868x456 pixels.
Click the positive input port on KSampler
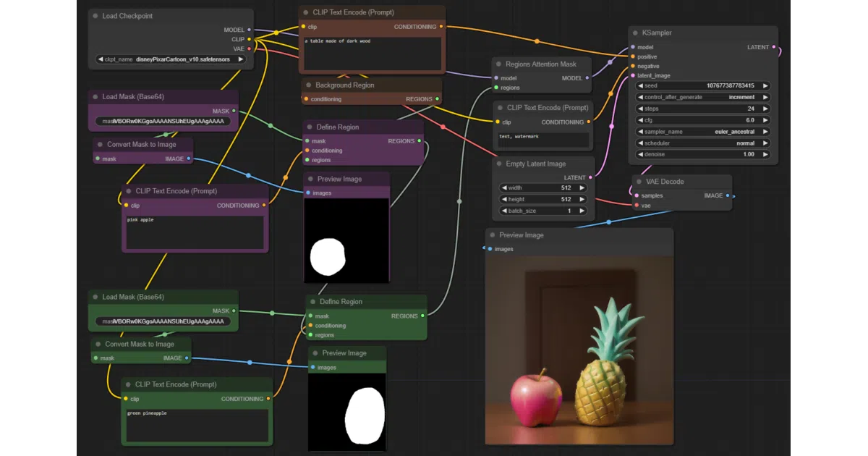pos(633,56)
